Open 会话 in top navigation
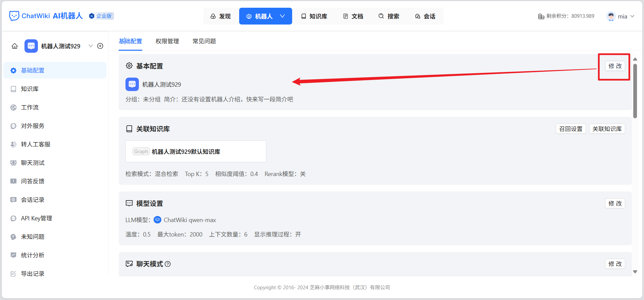Screen dimensions: 644x300 pyautogui.click(x=425, y=16)
